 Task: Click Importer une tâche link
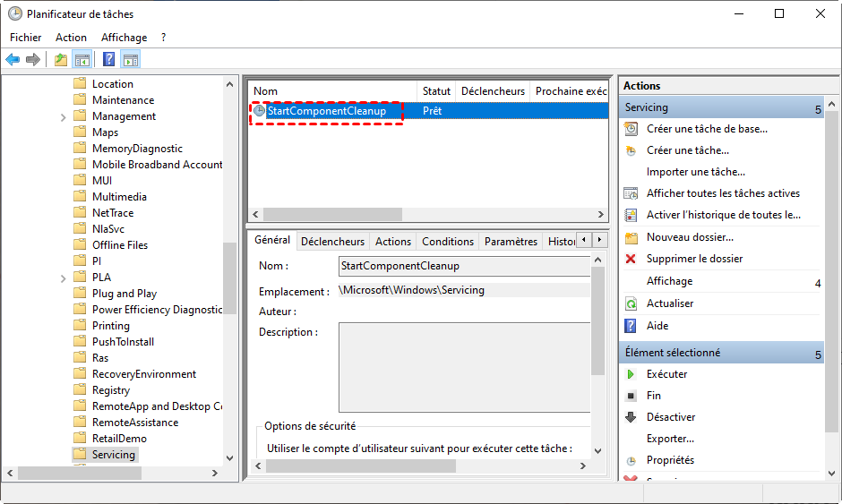point(695,172)
